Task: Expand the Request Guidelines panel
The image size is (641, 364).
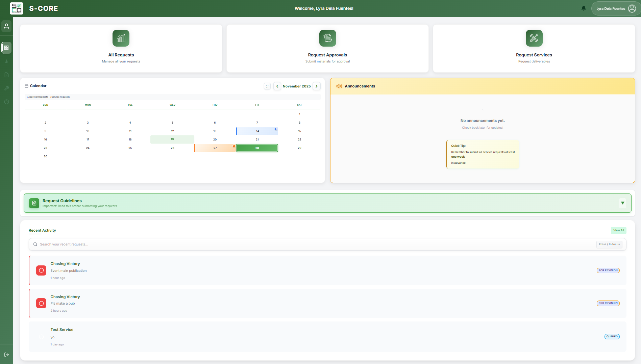Action: 623,203
